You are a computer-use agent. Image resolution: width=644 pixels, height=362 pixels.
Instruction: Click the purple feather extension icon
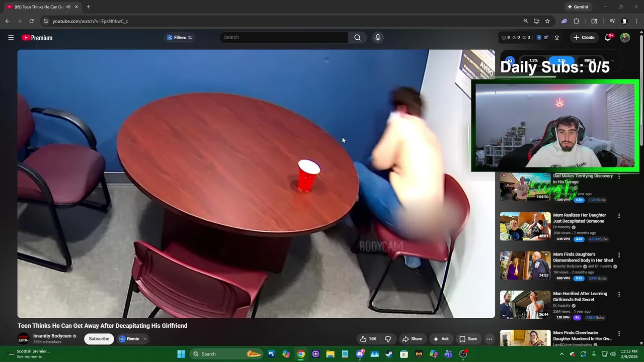tap(565, 21)
